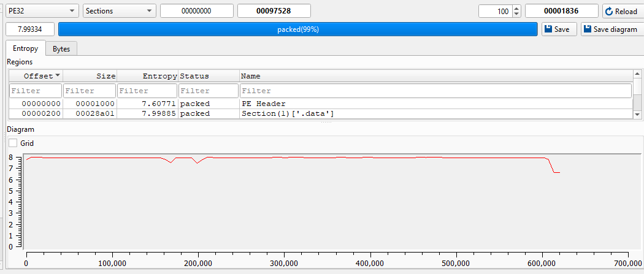Click the packed(99%) progress bar

pyautogui.click(x=297, y=29)
